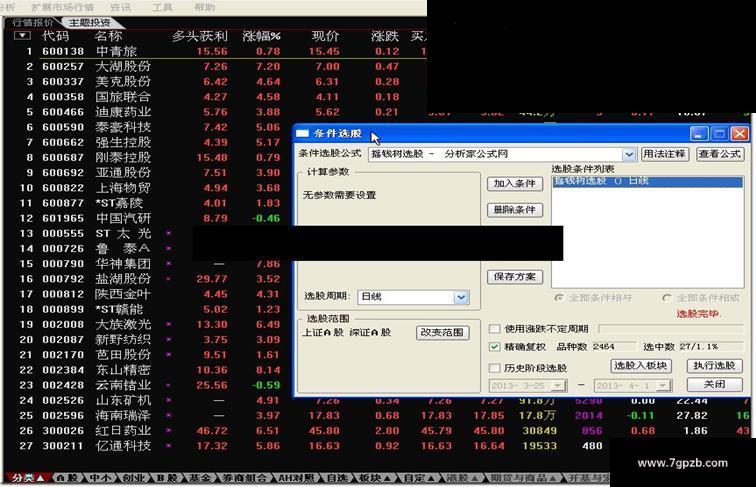Switch to the B股 bottom tab
Screen dimensions: 756x487
167,478
